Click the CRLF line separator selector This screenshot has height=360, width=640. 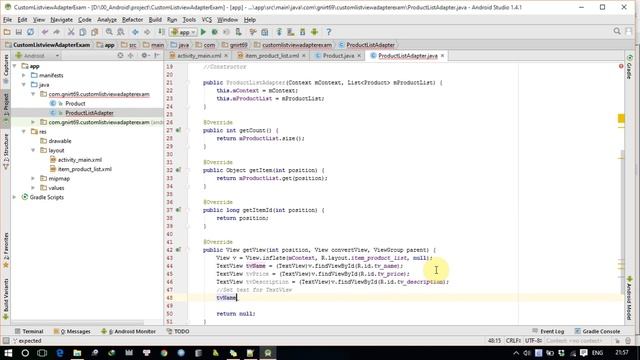pos(513,340)
